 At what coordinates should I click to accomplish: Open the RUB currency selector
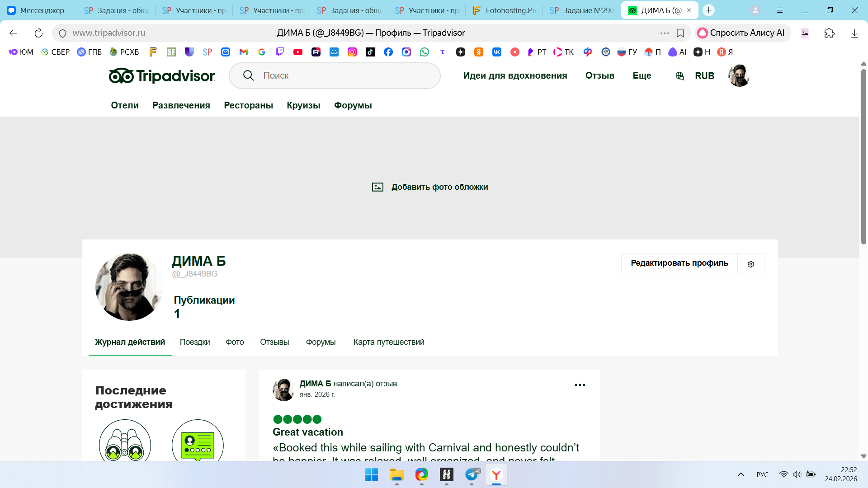point(704,76)
